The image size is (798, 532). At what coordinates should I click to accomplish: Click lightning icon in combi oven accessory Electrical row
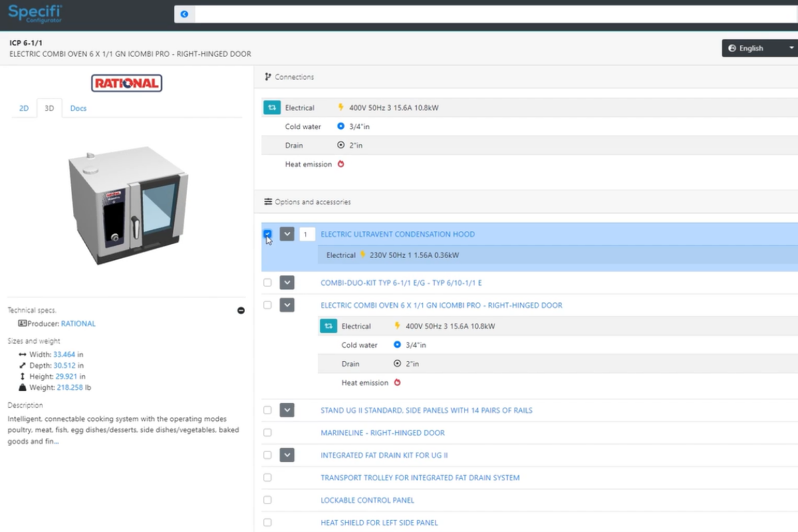click(x=398, y=327)
